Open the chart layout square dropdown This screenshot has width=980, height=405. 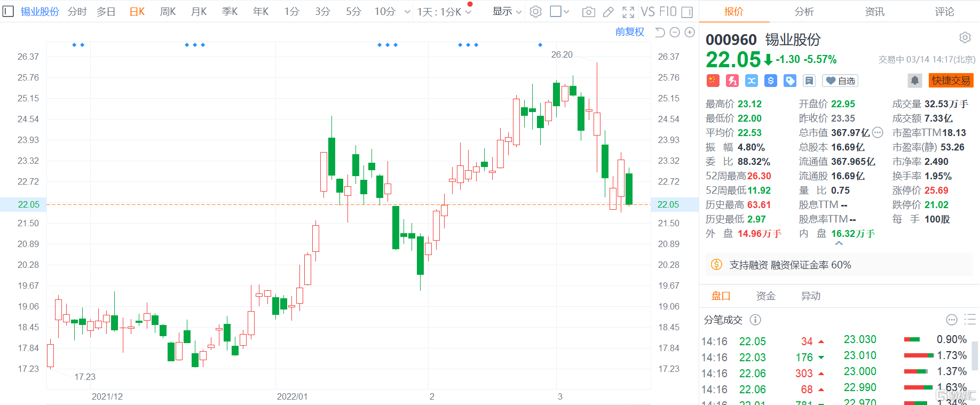tap(559, 12)
